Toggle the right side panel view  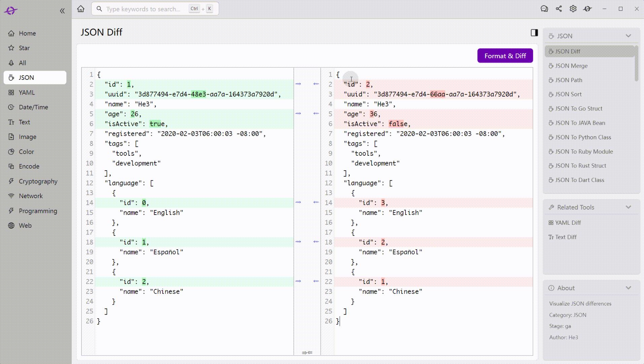point(534,32)
